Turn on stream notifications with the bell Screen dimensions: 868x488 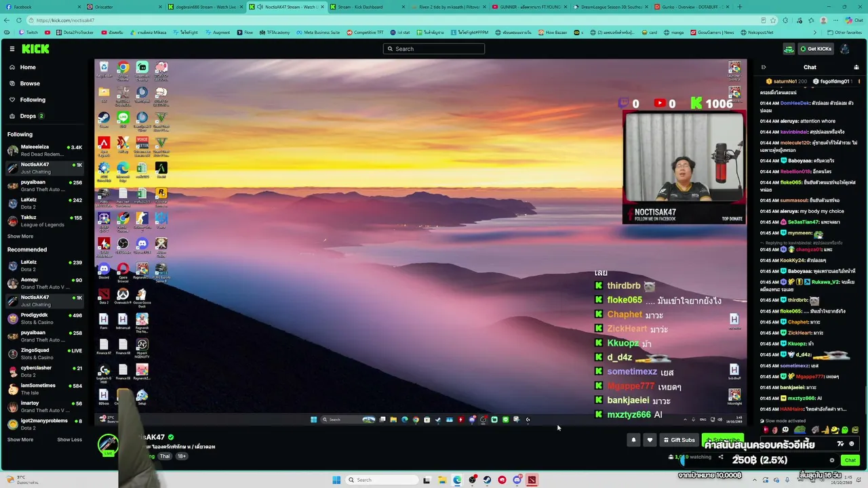tap(633, 440)
